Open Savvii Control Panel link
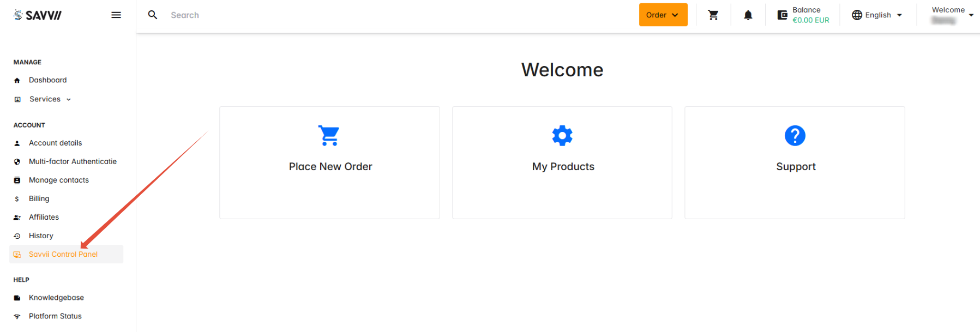The width and height of the screenshot is (980, 332). tap(63, 254)
